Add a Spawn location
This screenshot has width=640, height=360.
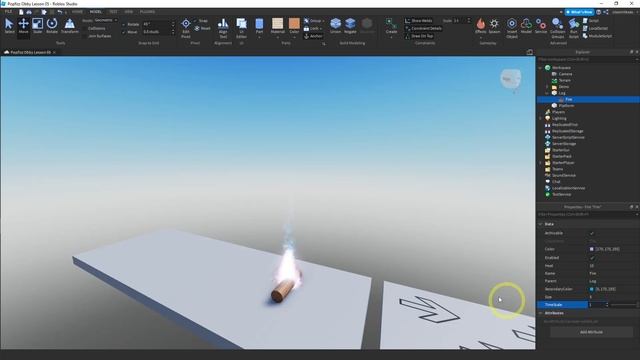(x=494, y=26)
